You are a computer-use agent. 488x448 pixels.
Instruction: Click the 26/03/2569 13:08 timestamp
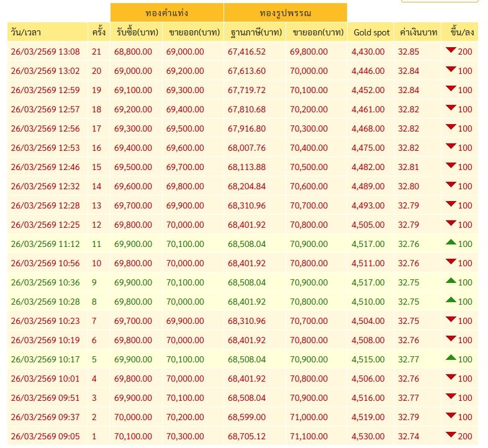(45, 52)
